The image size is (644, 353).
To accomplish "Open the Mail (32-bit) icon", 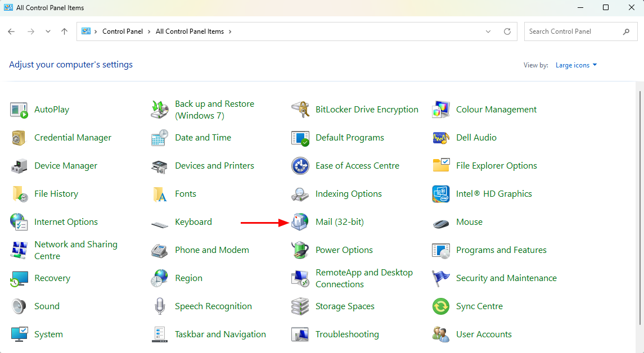I will [300, 222].
